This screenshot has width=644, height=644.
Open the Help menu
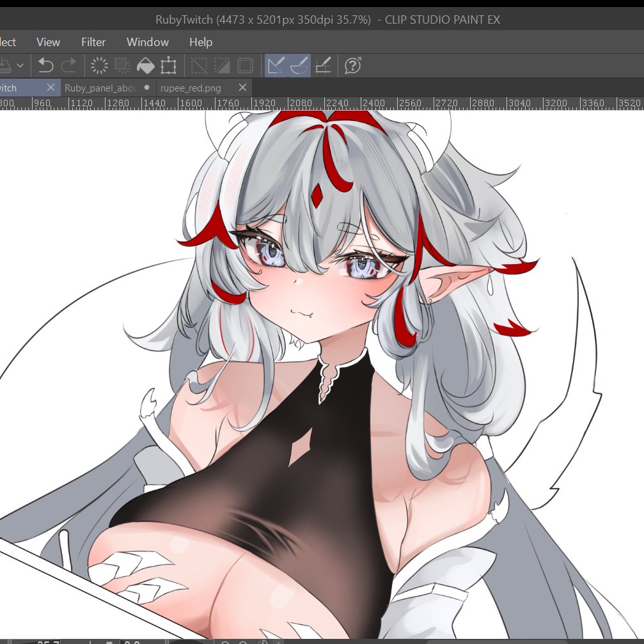(201, 42)
